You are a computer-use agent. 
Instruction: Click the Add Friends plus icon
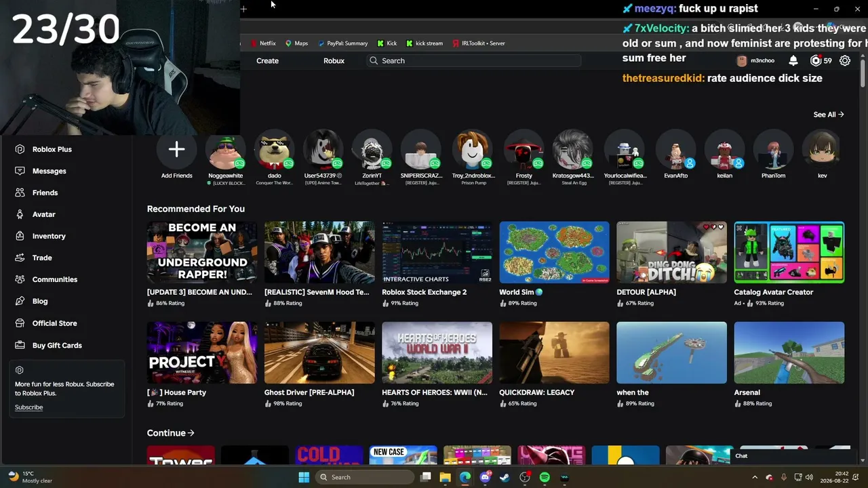pyautogui.click(x=176, y=149)
